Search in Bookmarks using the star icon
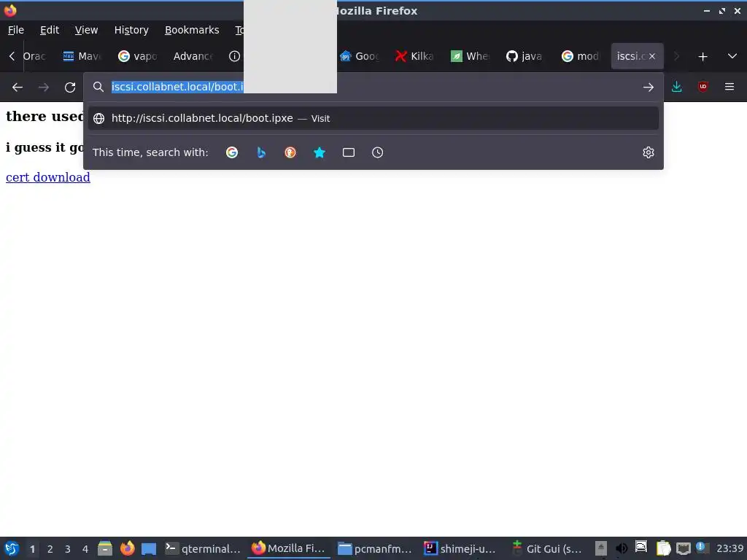Viewport: 747px width, 560px height. tap(320, 152)
